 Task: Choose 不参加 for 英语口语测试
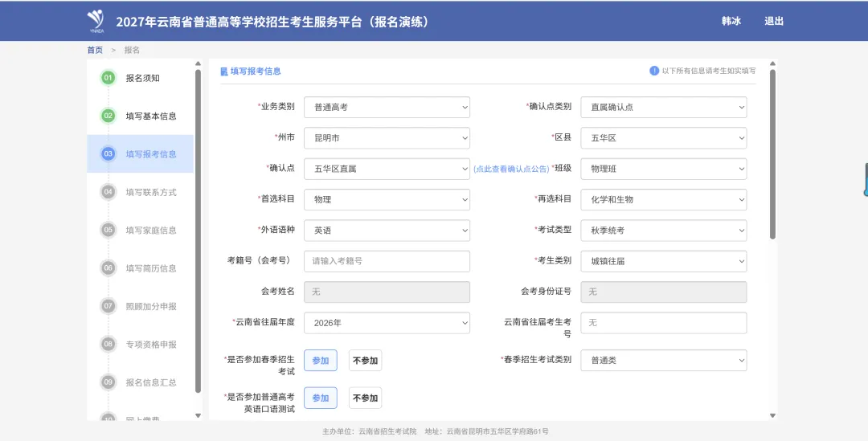(366, 398)
